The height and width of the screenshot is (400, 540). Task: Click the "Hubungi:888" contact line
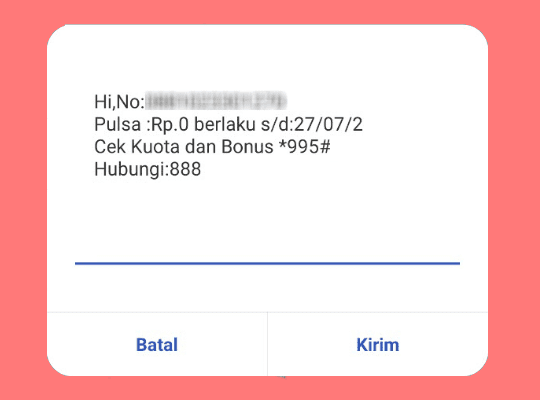tap(148, 170)
